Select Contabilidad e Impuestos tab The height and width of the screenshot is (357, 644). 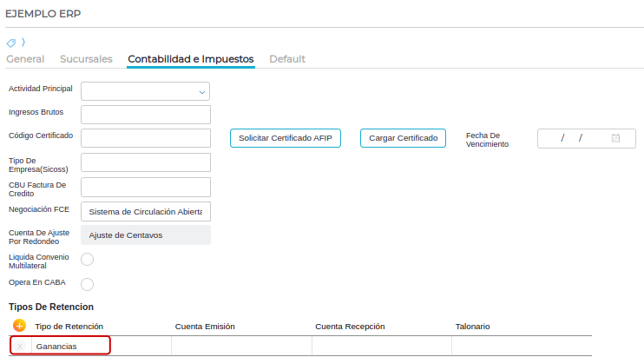point(191,59)
